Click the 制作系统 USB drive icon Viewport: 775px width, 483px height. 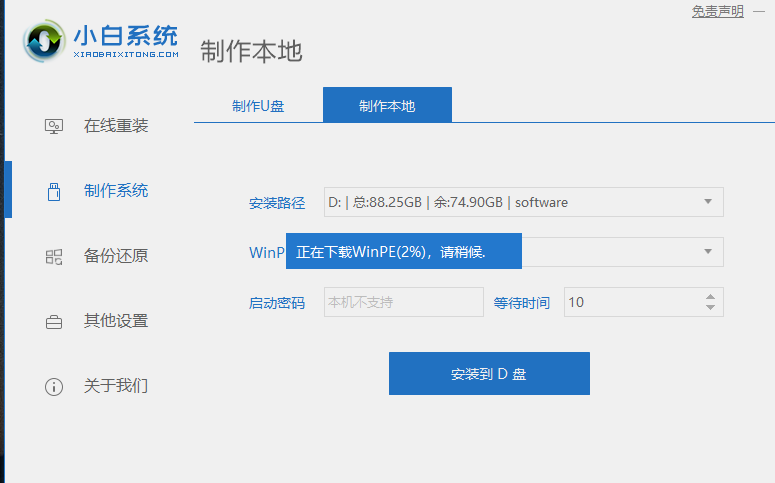54,191
